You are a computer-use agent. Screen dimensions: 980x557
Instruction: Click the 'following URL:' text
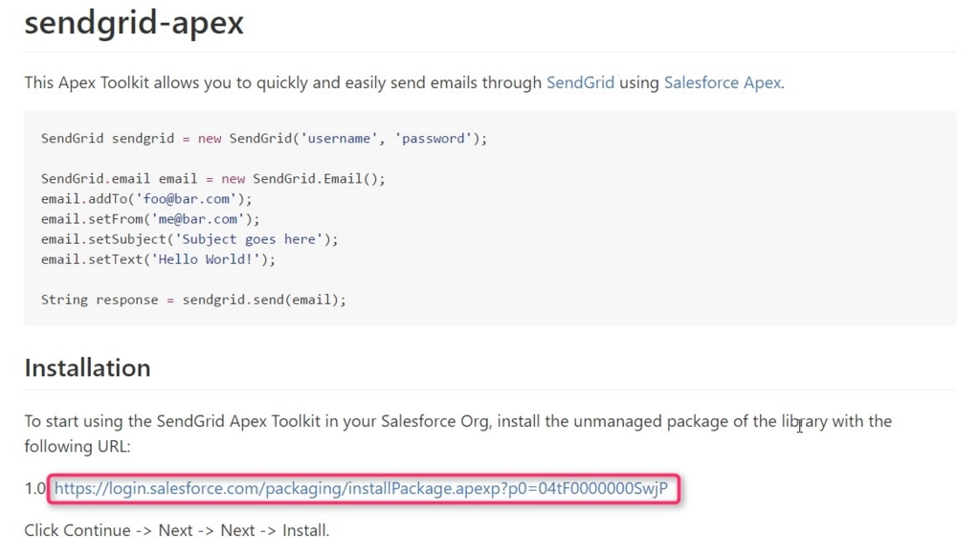click(x=77, y=446)
